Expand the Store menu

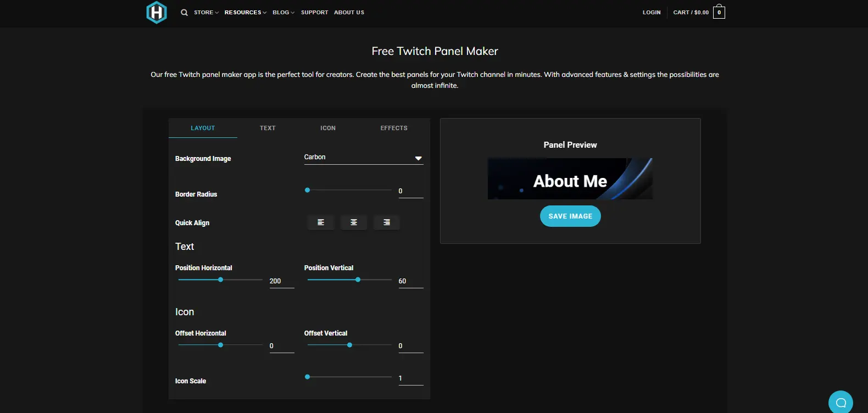tap(206, 13)
